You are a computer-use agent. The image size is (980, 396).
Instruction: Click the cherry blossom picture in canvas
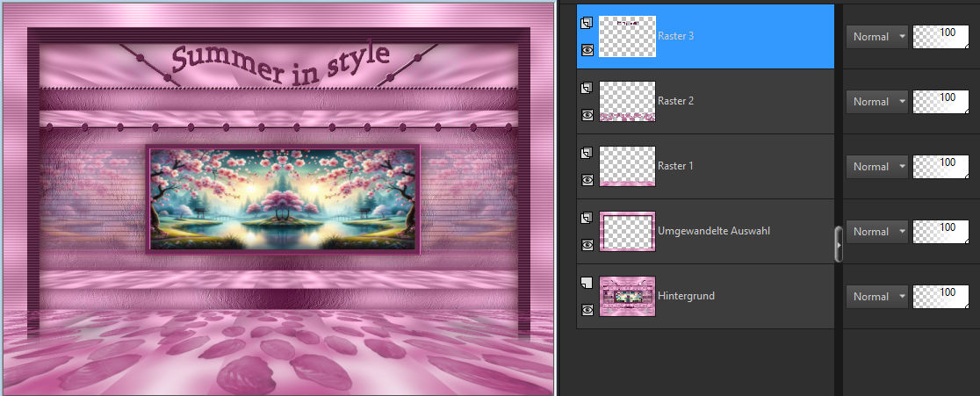(x=283, y=199)
